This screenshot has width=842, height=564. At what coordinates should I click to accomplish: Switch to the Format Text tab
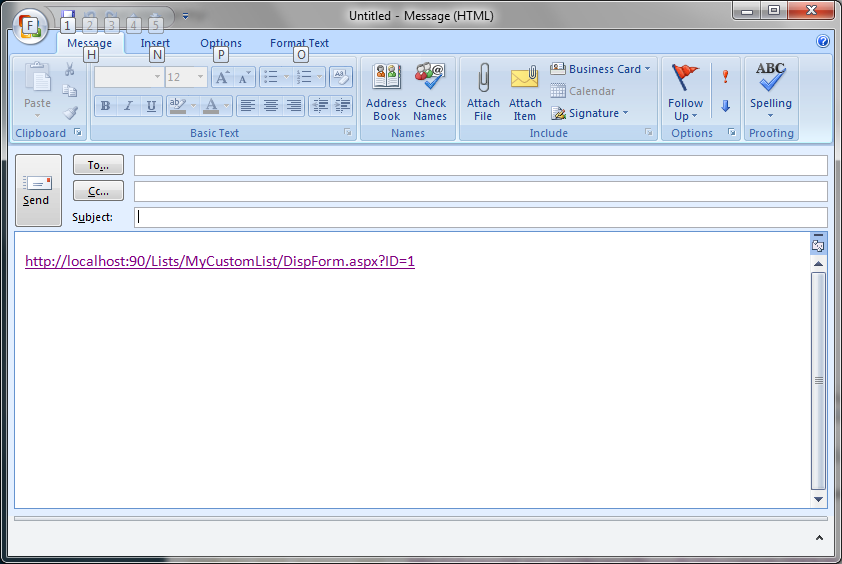(x=299, y=43)
